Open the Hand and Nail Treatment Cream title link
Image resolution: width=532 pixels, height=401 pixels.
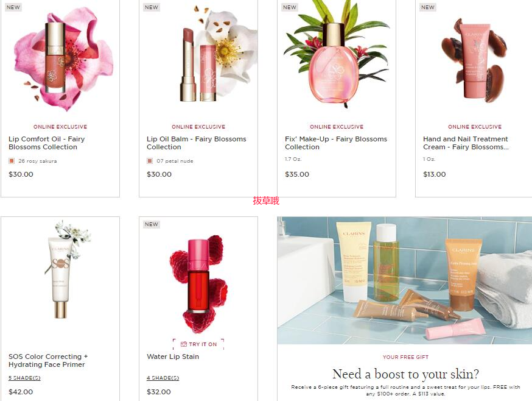click(x=466, y=143)
